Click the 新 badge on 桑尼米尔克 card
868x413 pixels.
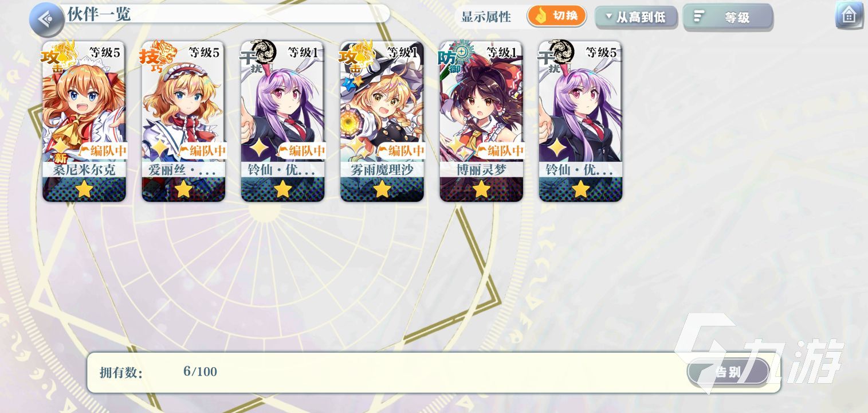[x=61, y=159]
